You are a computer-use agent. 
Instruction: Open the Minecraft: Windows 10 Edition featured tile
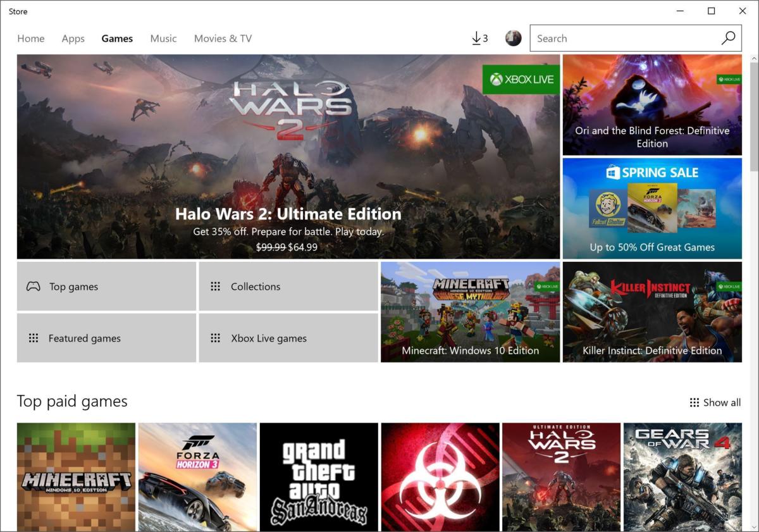[x=470, y=312]
